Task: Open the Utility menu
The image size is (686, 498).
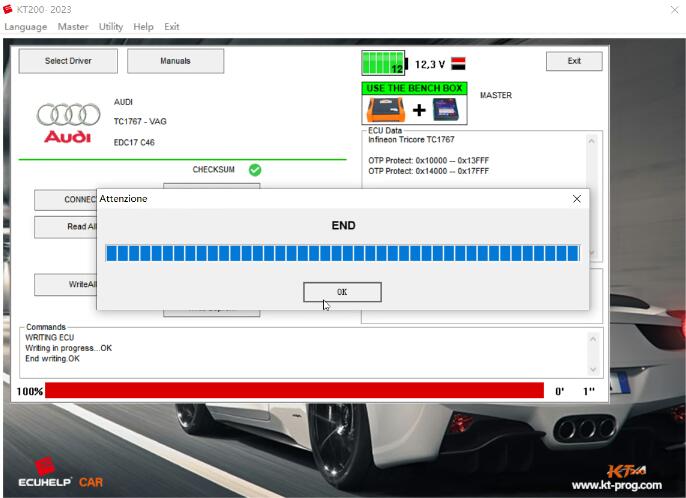Action: (111, 27)
